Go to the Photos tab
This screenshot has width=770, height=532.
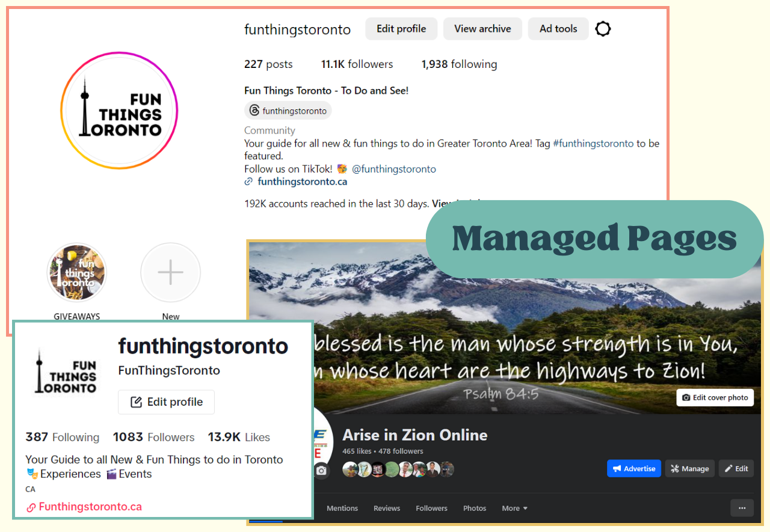(475, 509)
